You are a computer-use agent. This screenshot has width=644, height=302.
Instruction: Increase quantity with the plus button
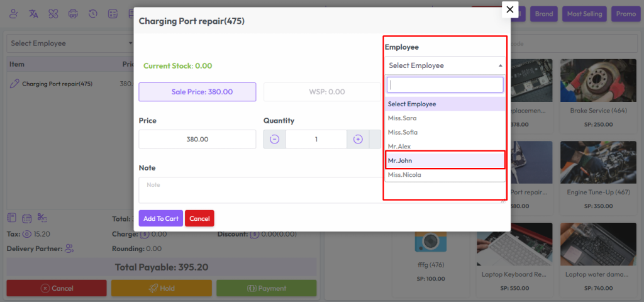(358, 139)
